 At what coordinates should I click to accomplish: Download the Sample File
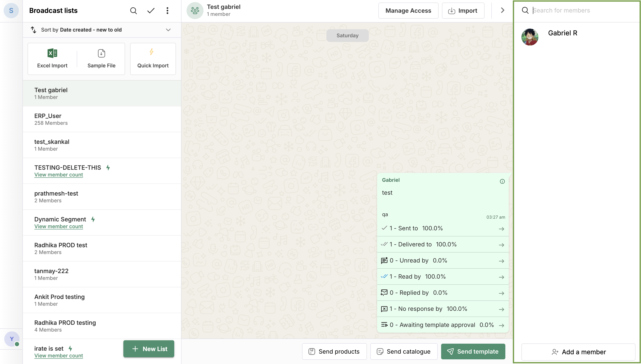click(x=101, y=59)
